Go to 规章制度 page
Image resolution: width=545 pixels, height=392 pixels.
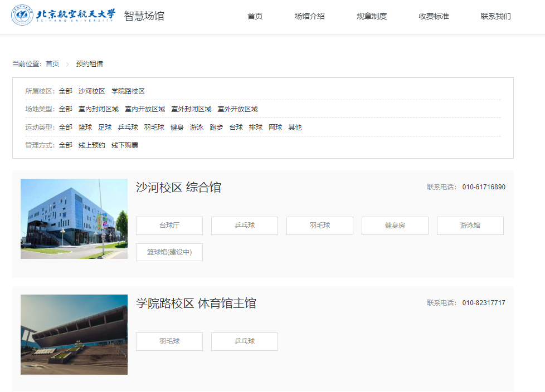click(372, 16)
